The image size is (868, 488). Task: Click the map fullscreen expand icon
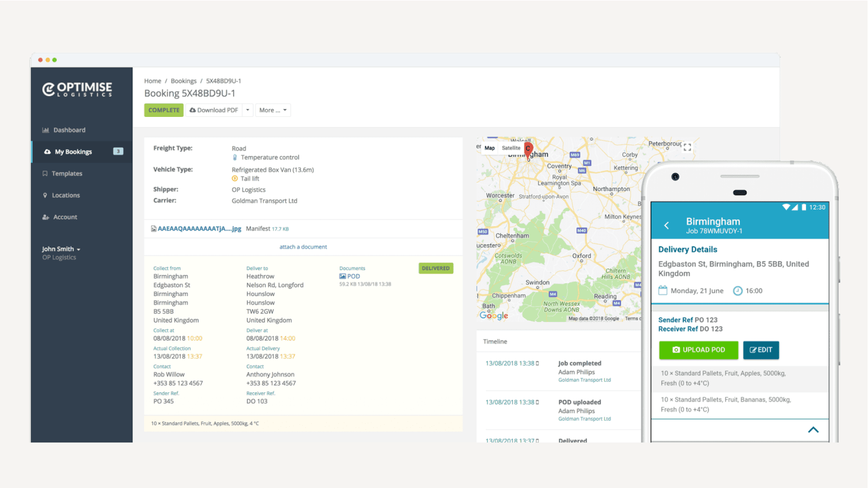pyautogui.click(x=687, y=147)
